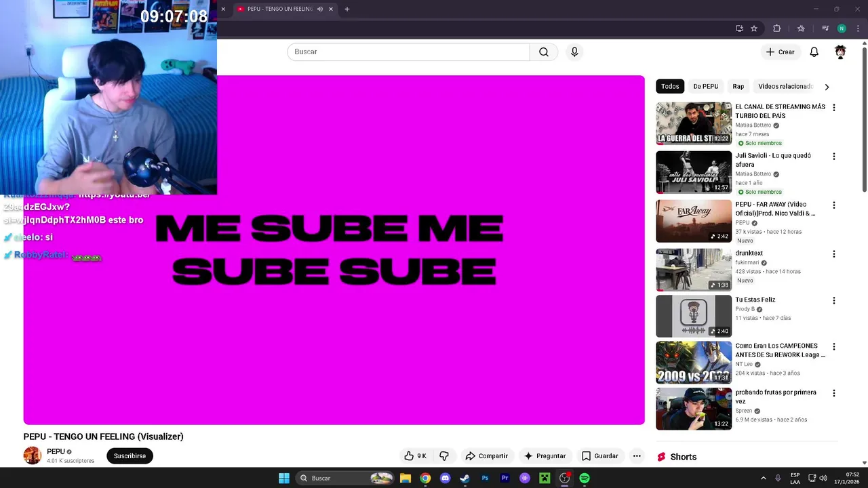Open the bookmarks star toolbar icon
The image size is (868, 488).
pyautogui.click(x=801, y=28)
